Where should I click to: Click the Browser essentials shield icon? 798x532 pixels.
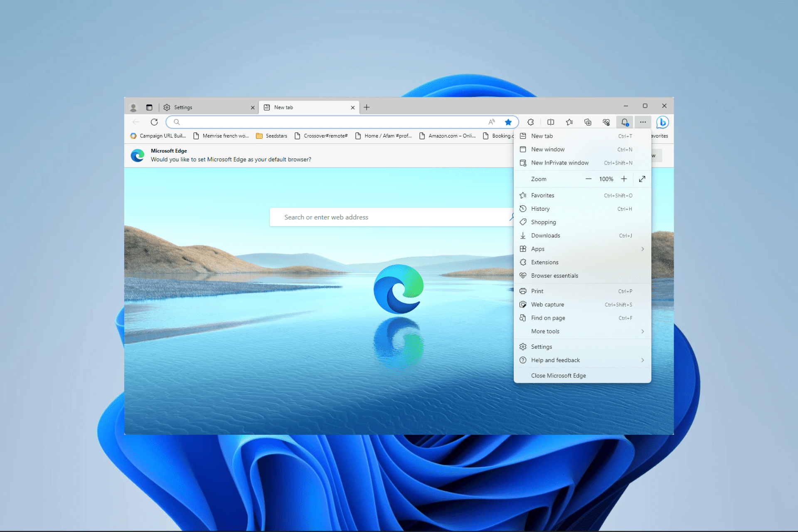pyautogui.click(x=606, y=122)
